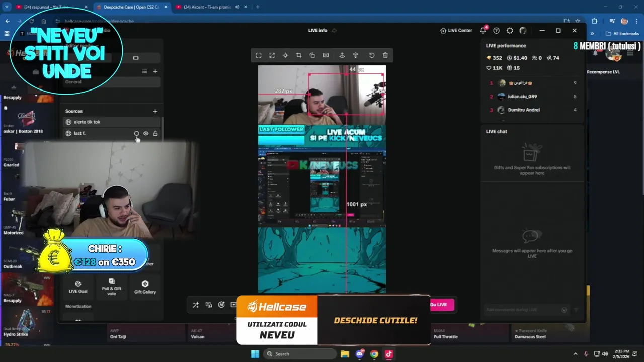Switch to the Akcent YouTube browser tab

pyautogui.click(x=210, y=7)
